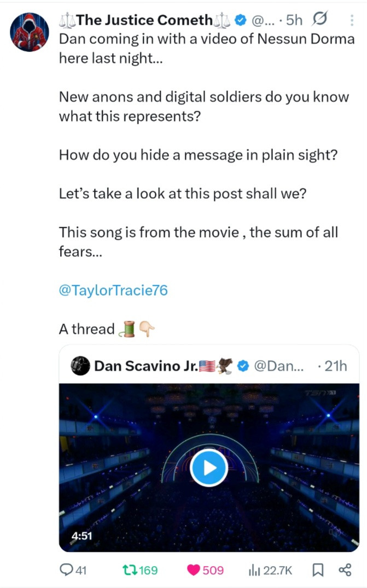The image size is (367, 588).
Task: Click the share icon
Action: 345,570
